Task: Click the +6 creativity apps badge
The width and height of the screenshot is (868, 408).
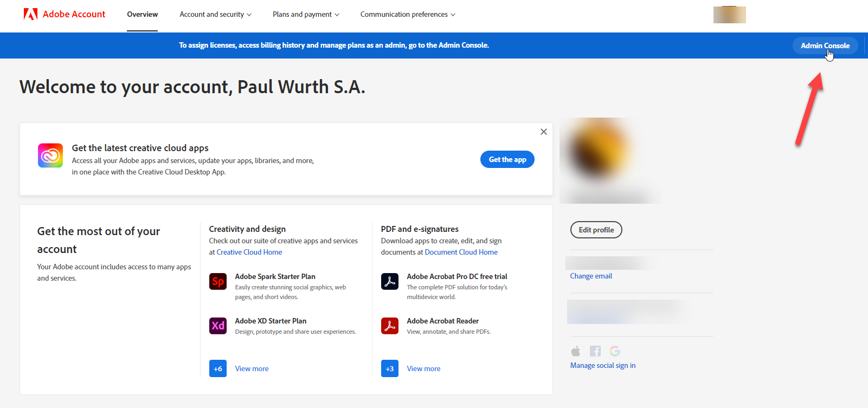Action: click(x=218, y=368)
